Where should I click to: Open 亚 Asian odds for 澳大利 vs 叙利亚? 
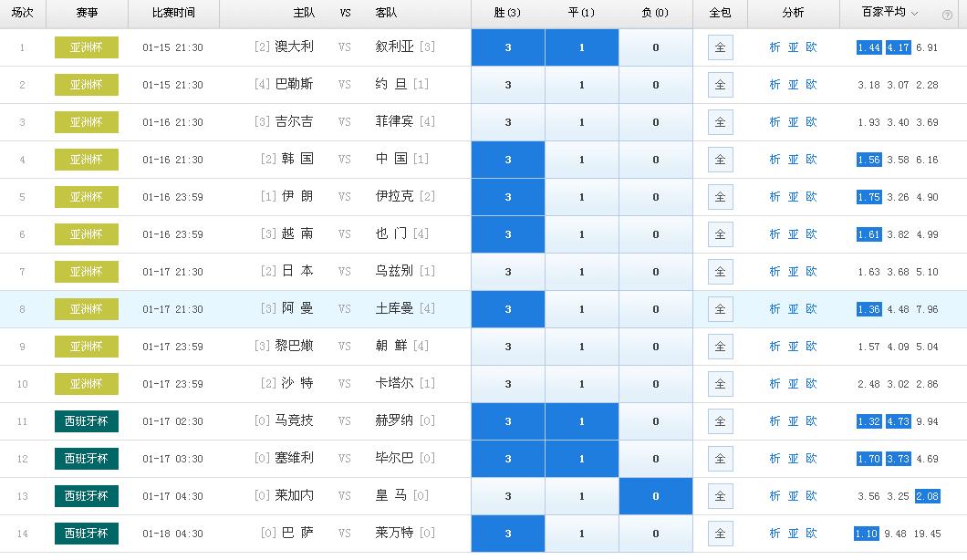click(793, 47)
